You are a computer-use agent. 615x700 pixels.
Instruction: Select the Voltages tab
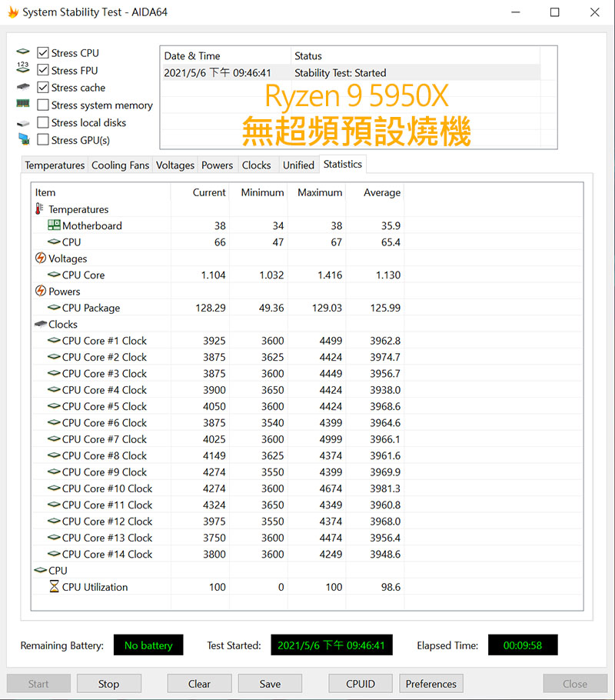(x=175, y=165)
